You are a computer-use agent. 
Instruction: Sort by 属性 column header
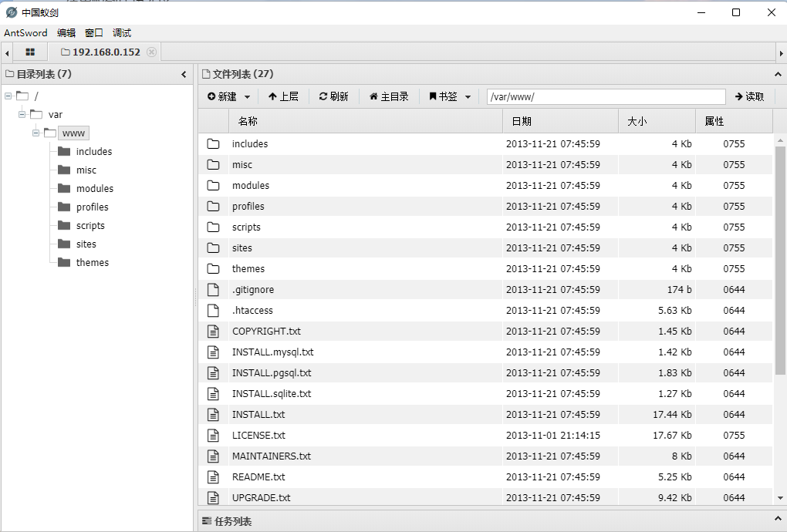click(734, 121)
